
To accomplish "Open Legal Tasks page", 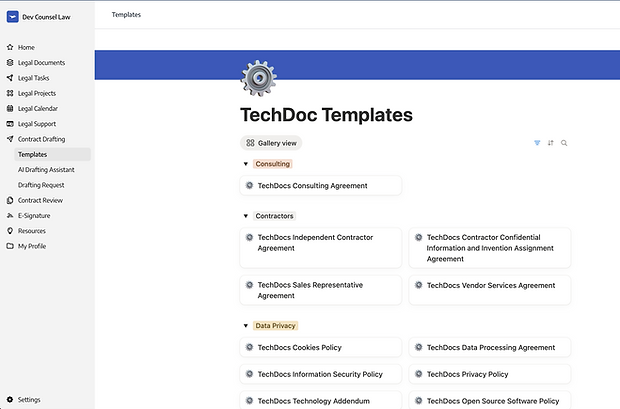I will pos(33,78).
